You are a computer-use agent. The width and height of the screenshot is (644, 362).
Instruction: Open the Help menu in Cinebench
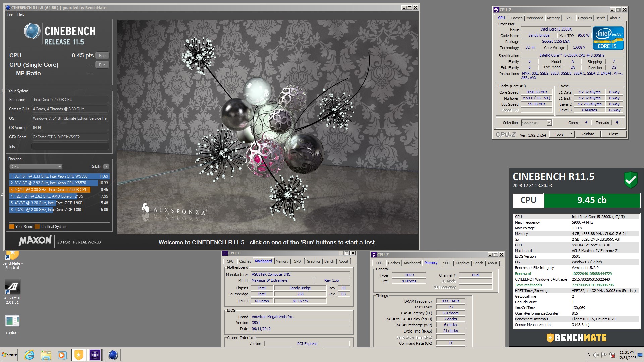tap(21, 14)
